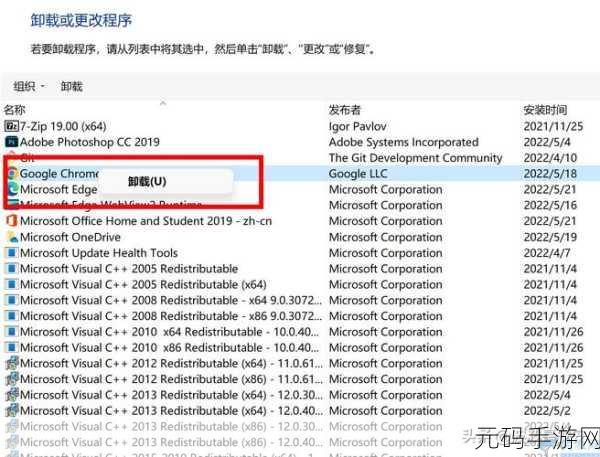Image resolution: width=600 pixels, height=457 pixels.
Task: Click icon for Visual C++ 2005 Redistributable (x64)
Action: tap(11, 284)
